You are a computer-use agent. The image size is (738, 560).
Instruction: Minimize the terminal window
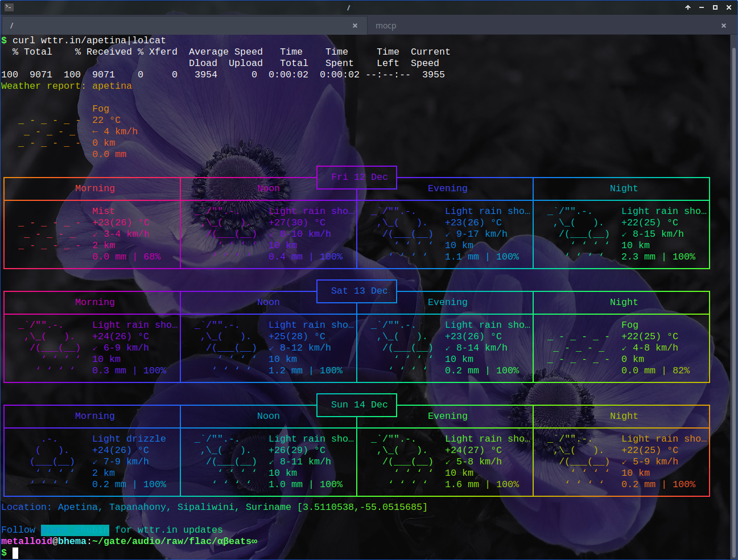point(701,7)
